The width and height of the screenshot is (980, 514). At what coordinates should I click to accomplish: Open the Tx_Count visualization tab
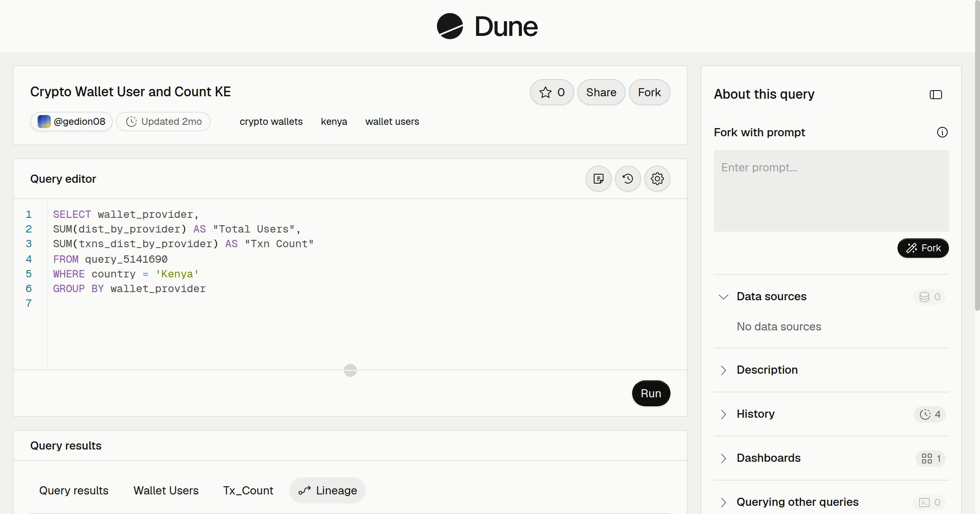point(248,490)
